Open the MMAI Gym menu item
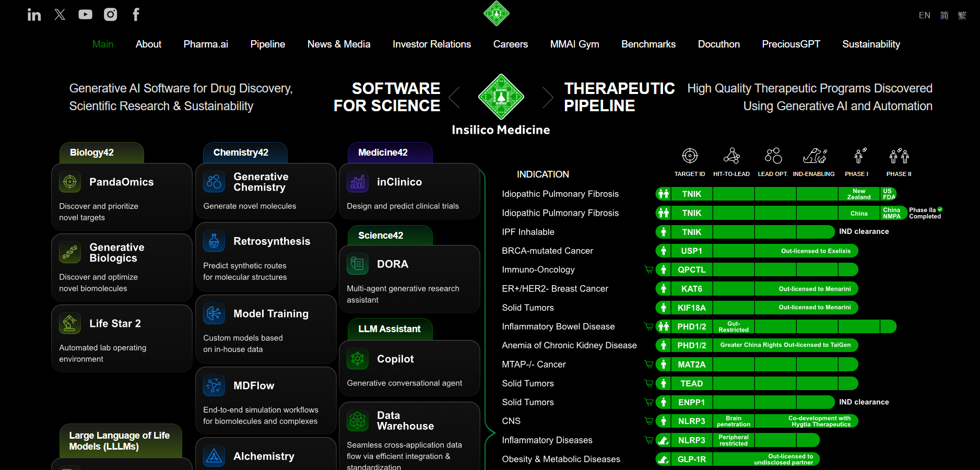The height and width of the screenshot is (470, 980). click(x=574, y=44)
